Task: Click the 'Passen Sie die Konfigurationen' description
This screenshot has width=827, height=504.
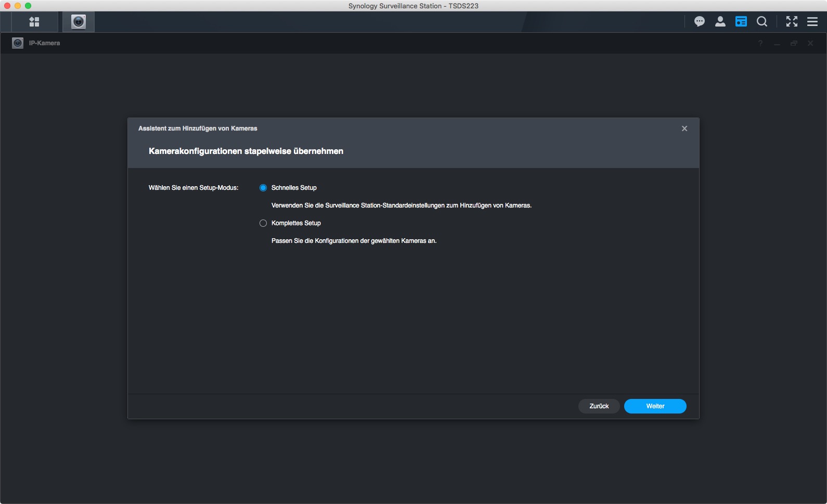Action: [x=354, y=241]
